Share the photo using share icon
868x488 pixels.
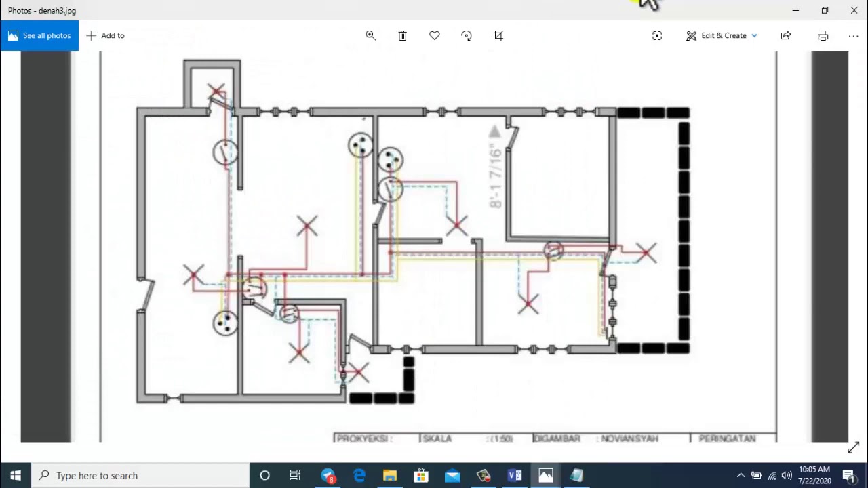(x=785, y=35)
